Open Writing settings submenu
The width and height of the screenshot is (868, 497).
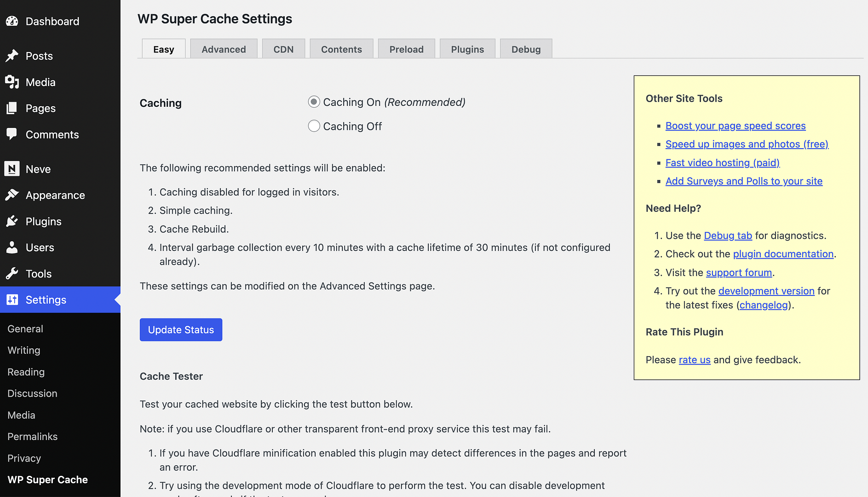(24, 350)
